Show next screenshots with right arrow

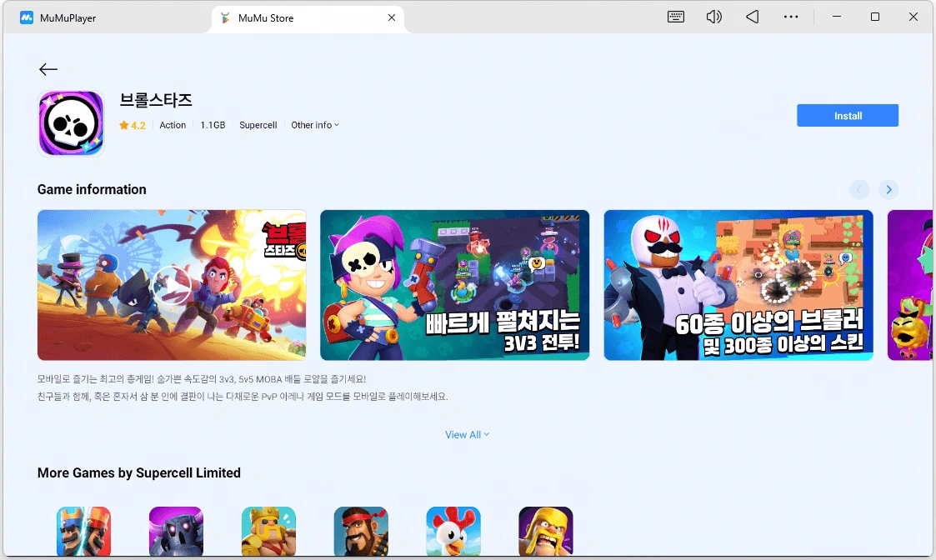tap(888, 190)
